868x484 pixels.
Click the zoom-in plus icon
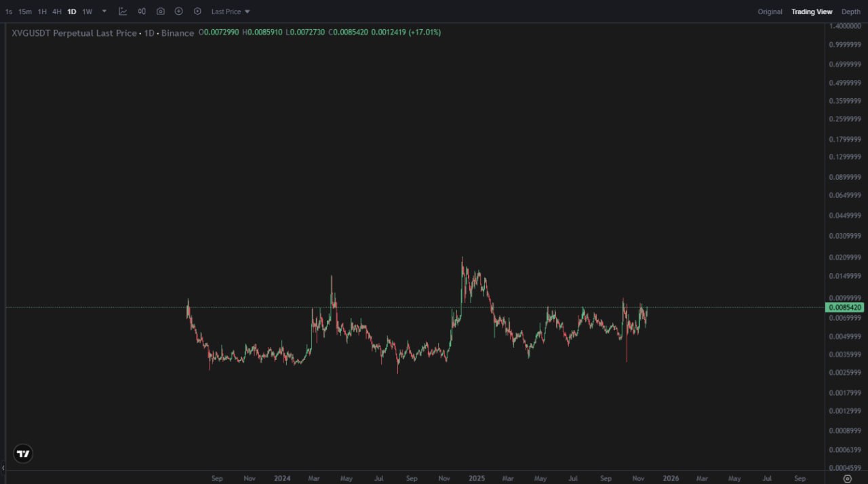coord(178,12)
